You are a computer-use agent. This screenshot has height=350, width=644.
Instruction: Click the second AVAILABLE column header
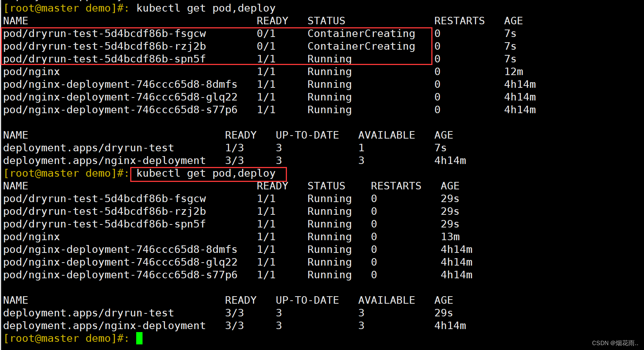(x=387, y=300)
